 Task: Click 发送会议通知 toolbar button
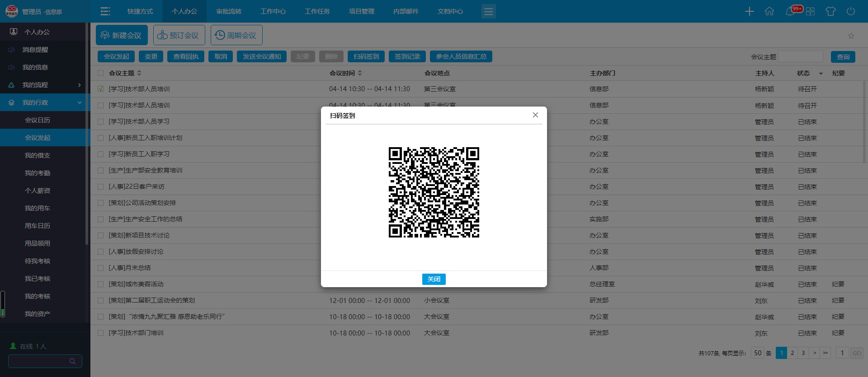pyautogui.click(x=262, y=56)
